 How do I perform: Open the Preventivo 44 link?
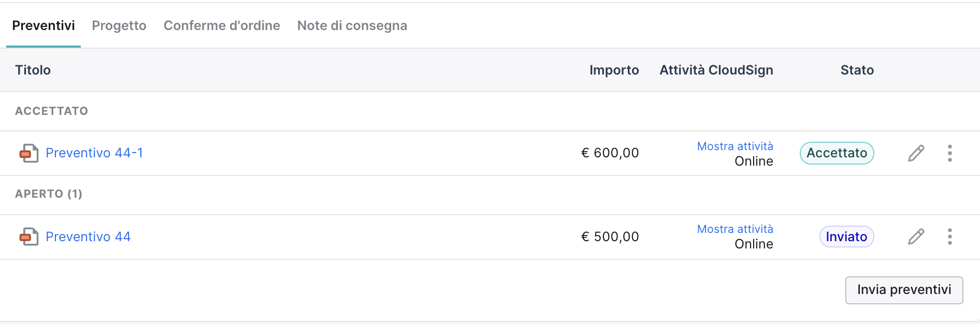click(x=88, y=237)
